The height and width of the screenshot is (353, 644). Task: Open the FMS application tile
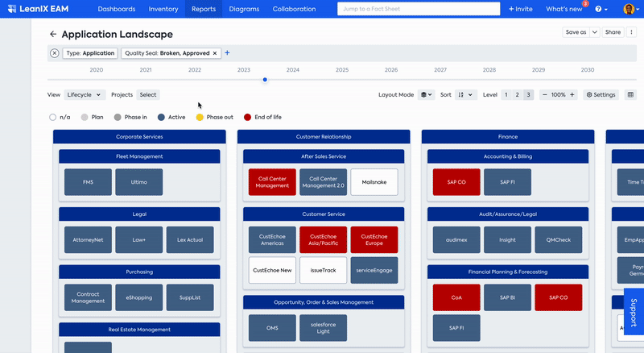(88, 182)
